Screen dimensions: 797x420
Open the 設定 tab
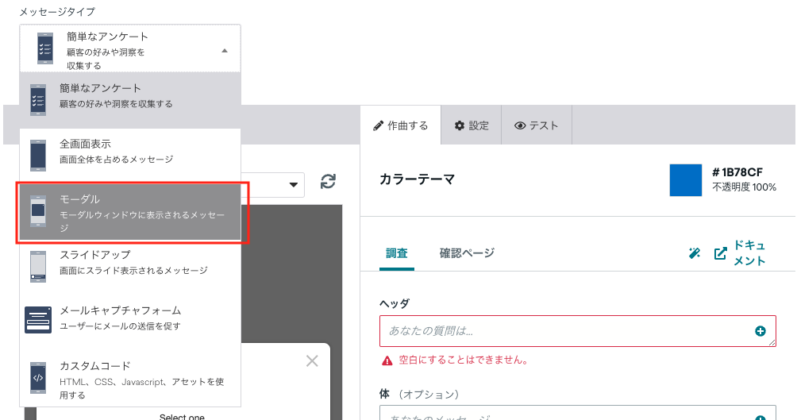pyautogui.click(x=471, y=126)
